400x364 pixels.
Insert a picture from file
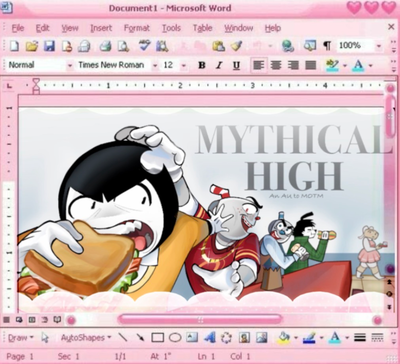262,338
